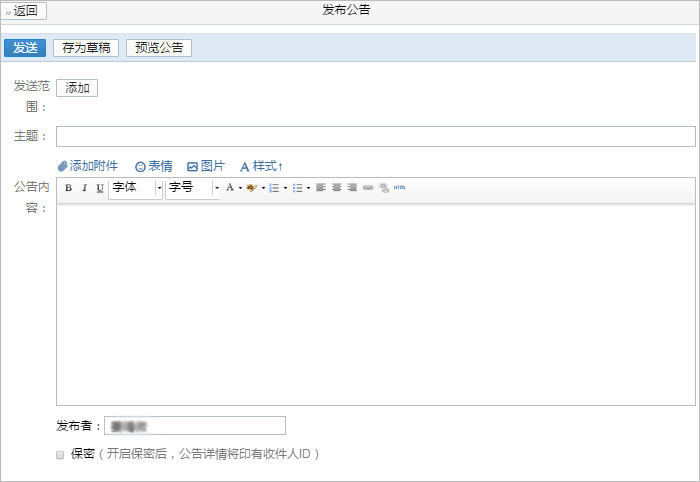Insert a hyperlink with link icon
The width and height of the screenshot is (700, 482).
point(367,188)
